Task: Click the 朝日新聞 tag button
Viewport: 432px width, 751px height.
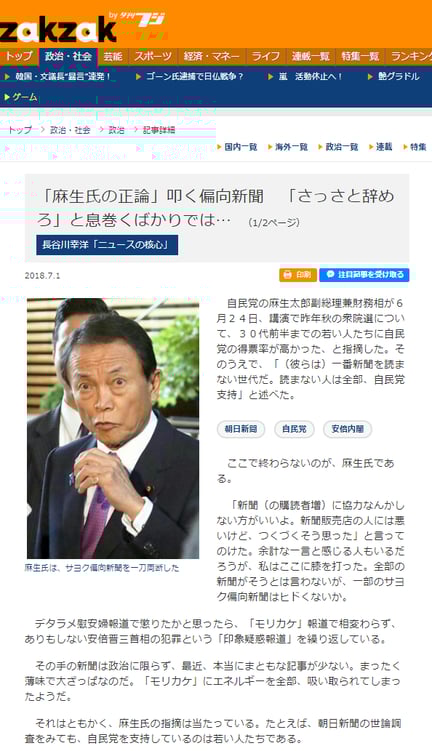Action: (241, 429)
